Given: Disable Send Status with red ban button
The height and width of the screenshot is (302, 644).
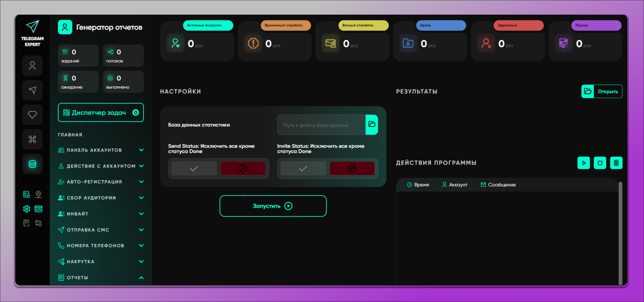Looking at the screenshot, I should click(x=243, y=168).
